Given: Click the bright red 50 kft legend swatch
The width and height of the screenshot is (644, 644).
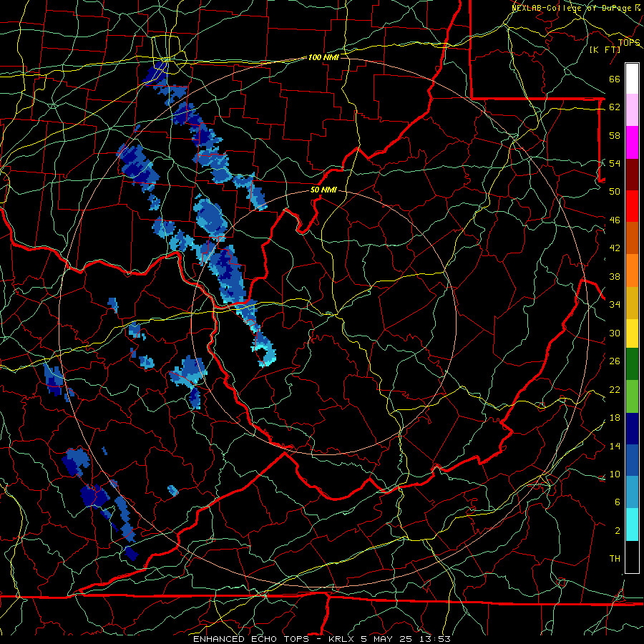Looking at the screenshot, I should (632, 206).
